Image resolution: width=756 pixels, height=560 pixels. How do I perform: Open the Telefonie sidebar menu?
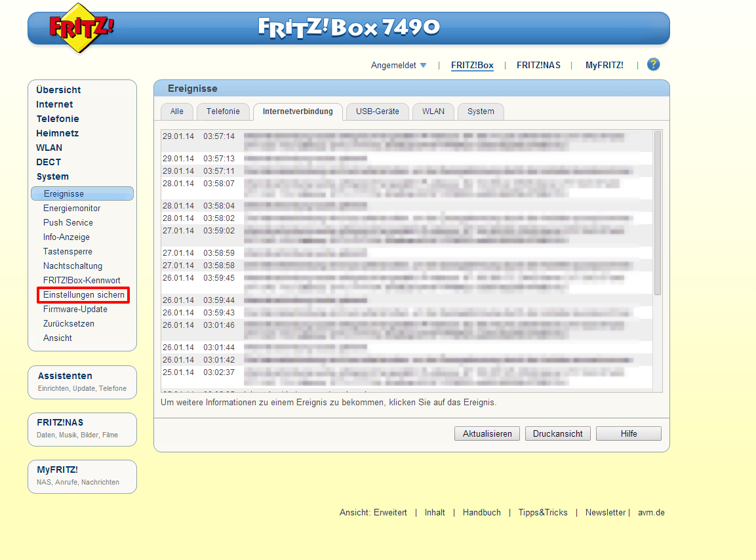coord(58,119)
